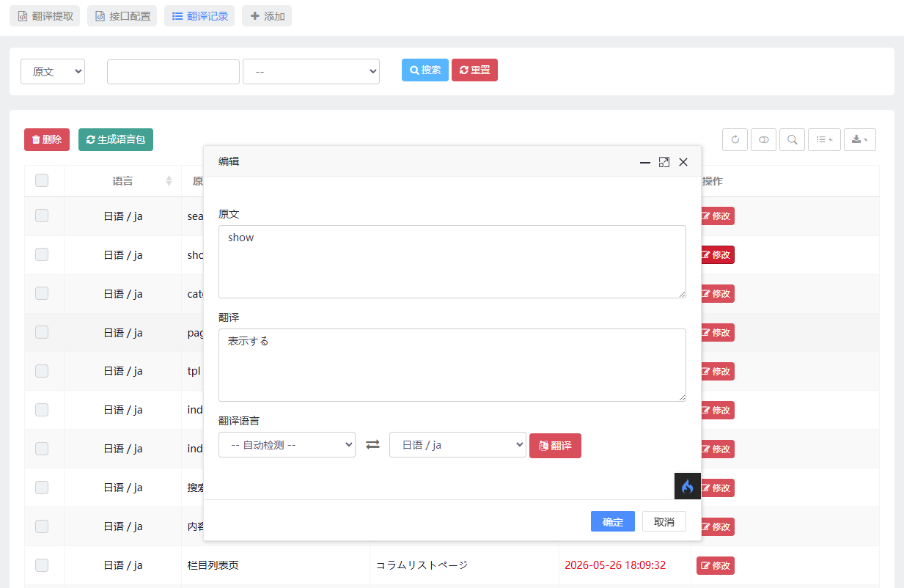
Task: Swap languages using the arrows icon in the dialog
Action: point(372,444)
